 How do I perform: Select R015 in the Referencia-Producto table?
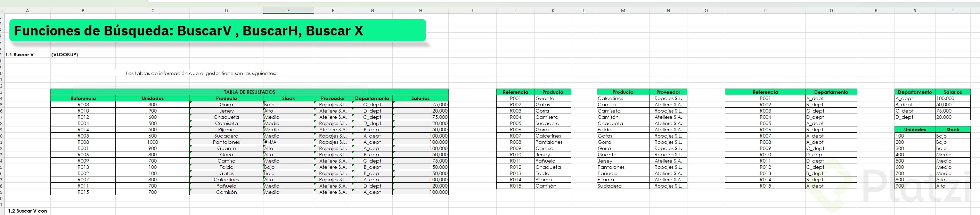click(515, 186)
